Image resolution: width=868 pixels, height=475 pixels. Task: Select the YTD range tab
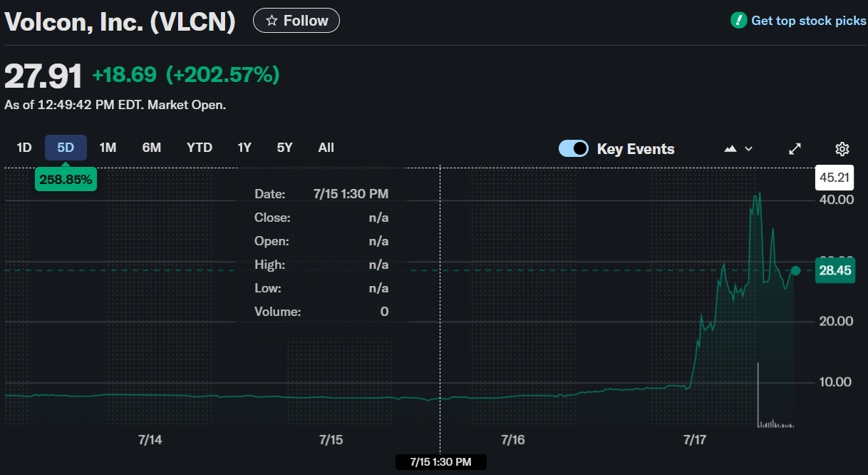(200, 148)
